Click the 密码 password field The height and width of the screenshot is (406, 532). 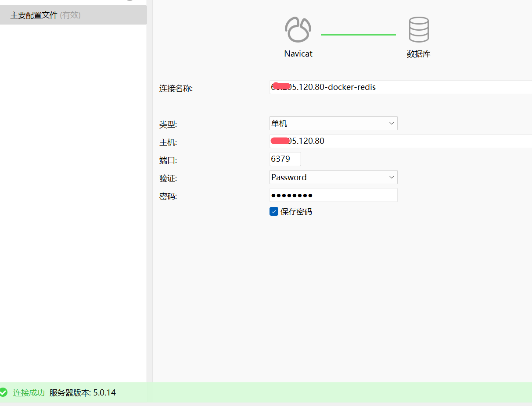pyautogui.click(x=334, y=195)
